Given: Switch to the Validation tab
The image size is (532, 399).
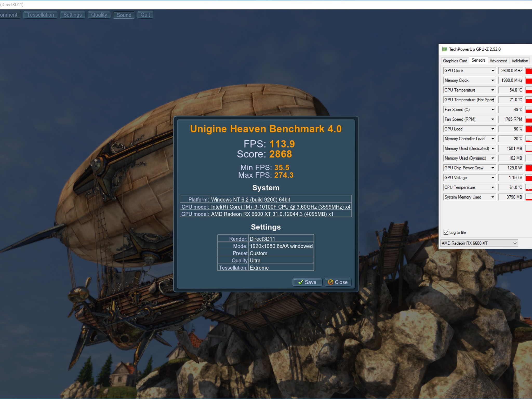Looking at the screenshot, I should click(x=520, y=61).
